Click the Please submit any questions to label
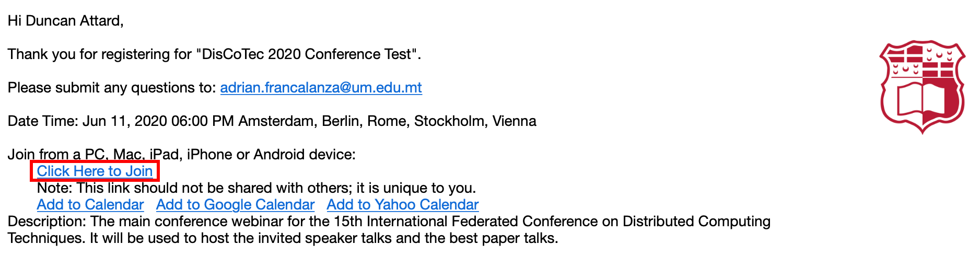Viewport: 980px width, 256px height. click(112, 87)
